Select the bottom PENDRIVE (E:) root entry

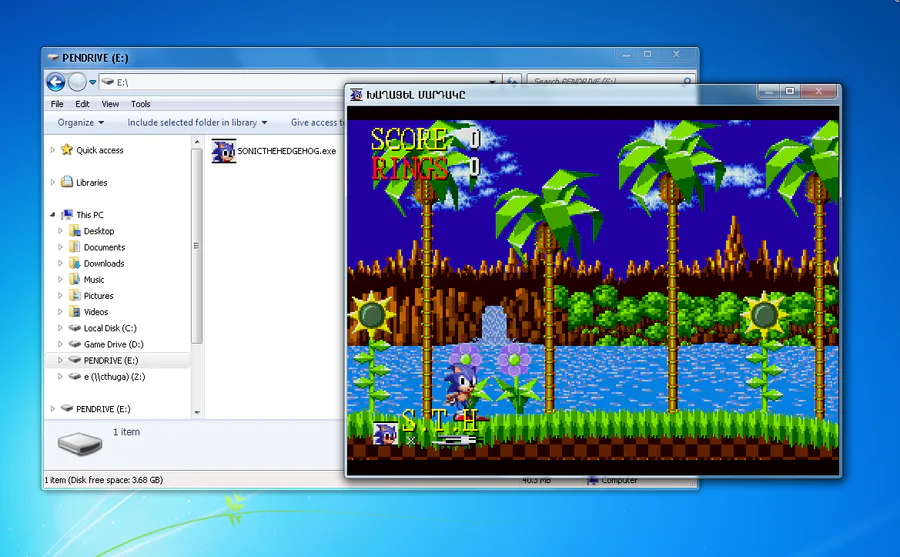pos(103,409)
